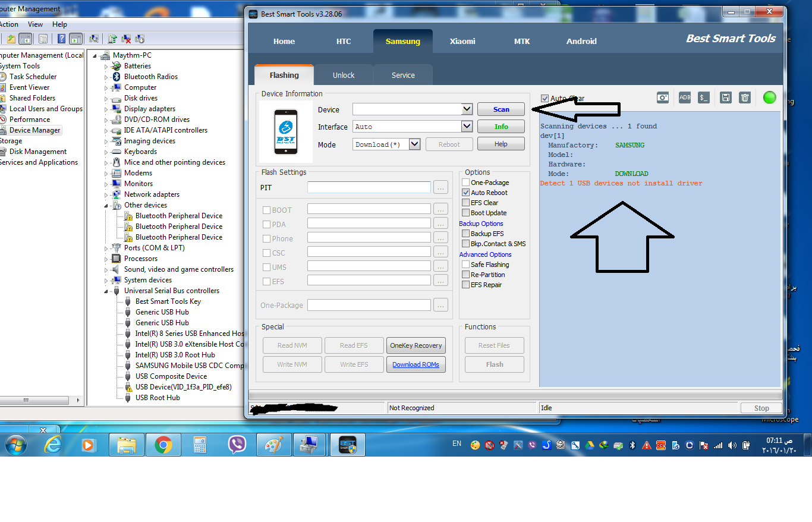Open Windows Explorer folder icon on taskbar
Screen dimensions: 812x522
(x=127, y=445)
